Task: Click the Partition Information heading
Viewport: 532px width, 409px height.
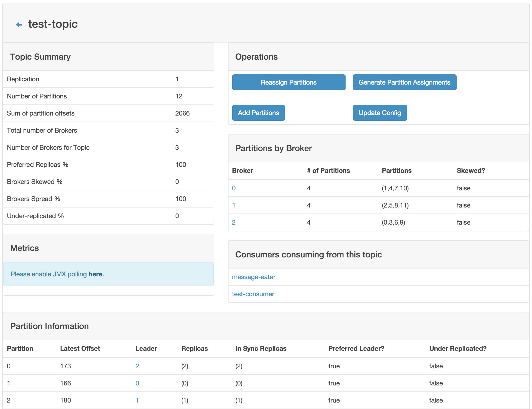Action: [x=49, y=326]
